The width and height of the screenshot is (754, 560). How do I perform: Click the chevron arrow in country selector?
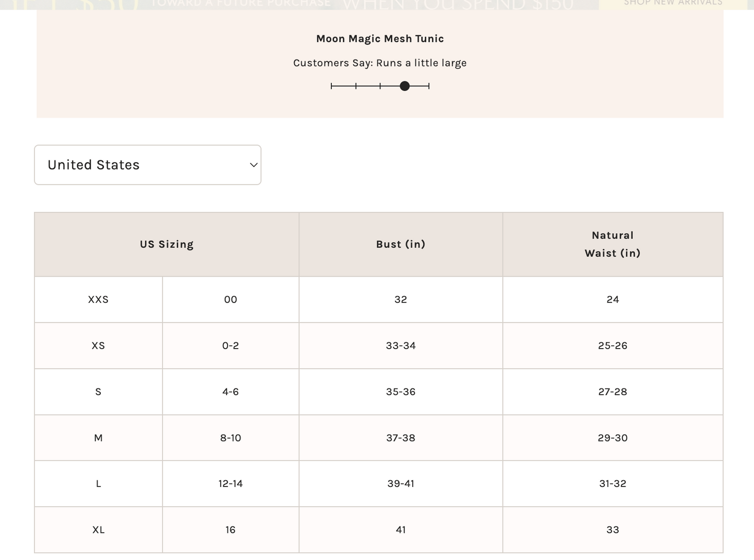254,165
